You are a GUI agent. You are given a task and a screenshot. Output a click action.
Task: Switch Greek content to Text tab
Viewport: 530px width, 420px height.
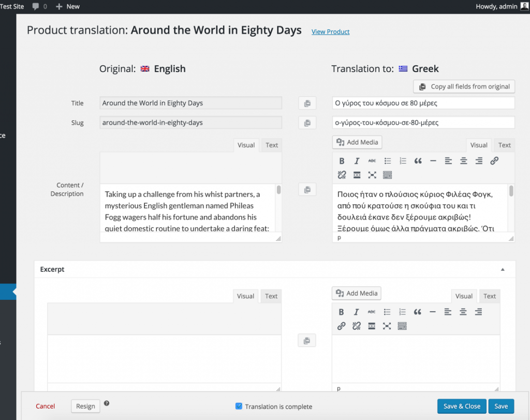(505, 145)
